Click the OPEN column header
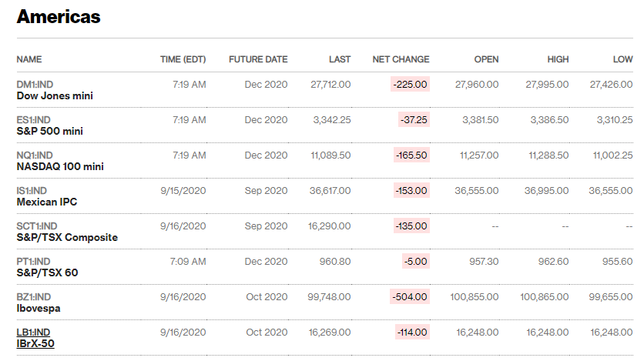This screenshot has height=361, width=644. 486,59
